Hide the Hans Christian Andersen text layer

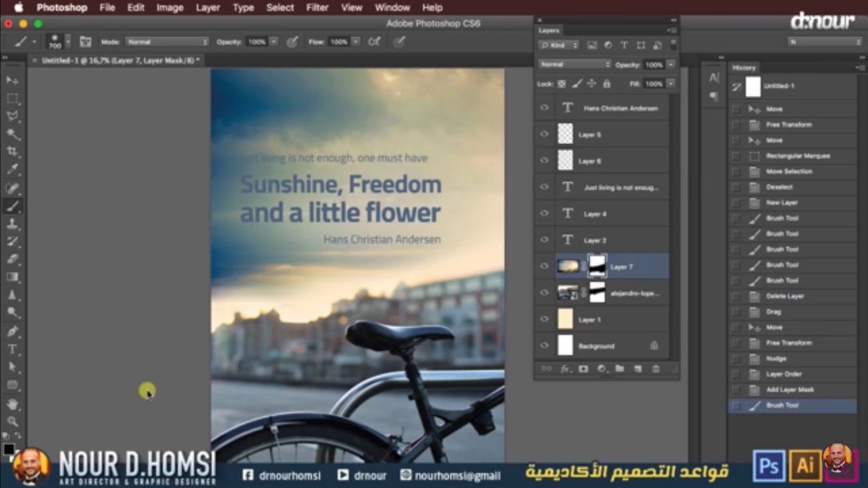click(x=544, y=108)
